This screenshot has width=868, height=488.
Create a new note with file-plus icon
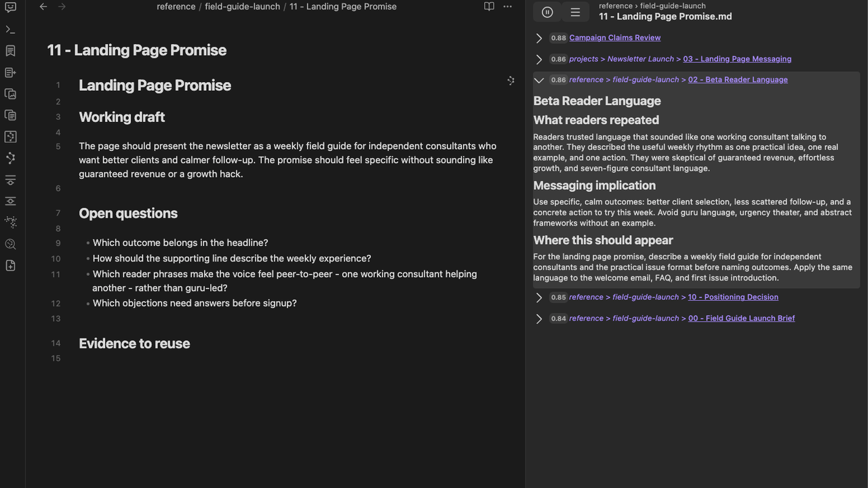10,266
